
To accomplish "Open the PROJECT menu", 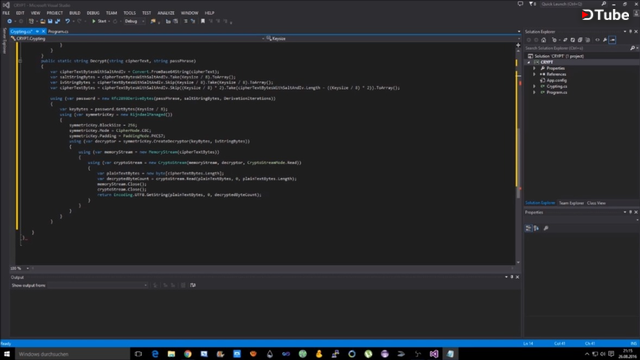I will [55, 13].
